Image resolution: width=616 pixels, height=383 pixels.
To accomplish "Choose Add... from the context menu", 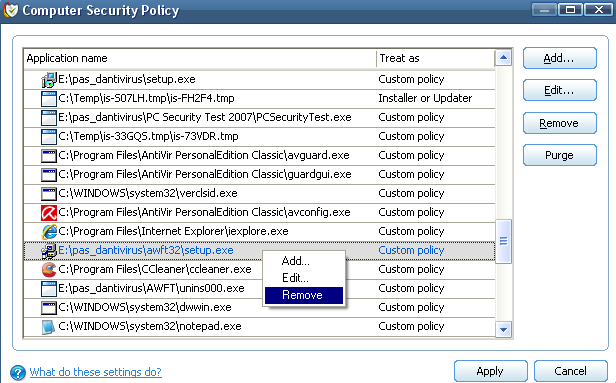I will click(x=295, y=261).
